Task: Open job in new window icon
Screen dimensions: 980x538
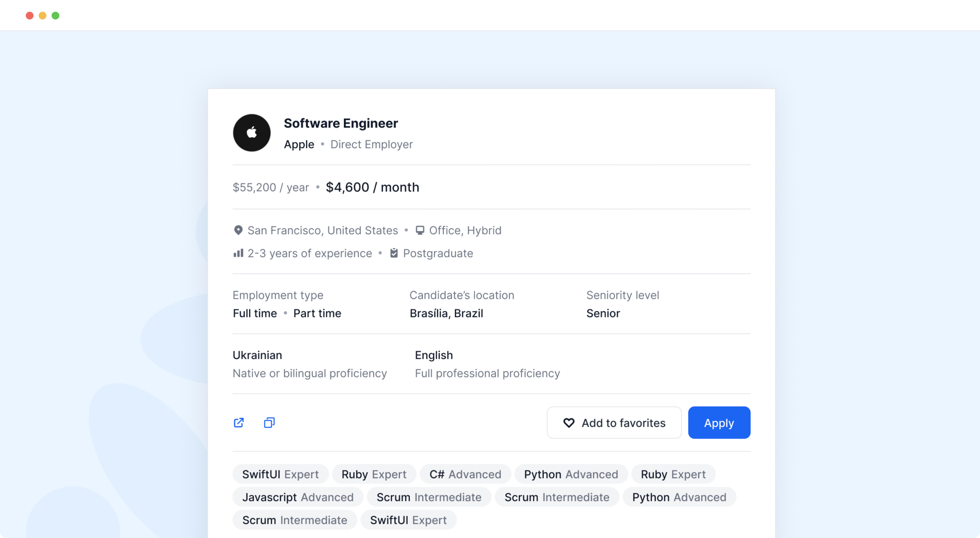Action: 238,422
